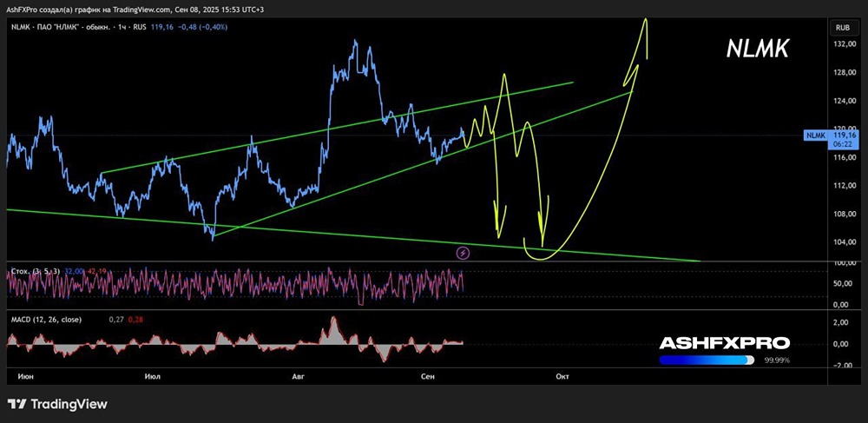Click the Сен label on the time axis

(427, 376)
